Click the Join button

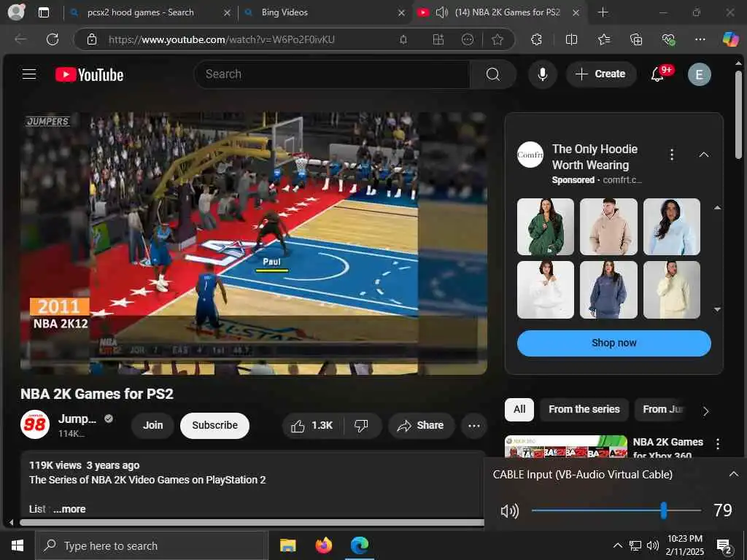click(x=153, y=425)
